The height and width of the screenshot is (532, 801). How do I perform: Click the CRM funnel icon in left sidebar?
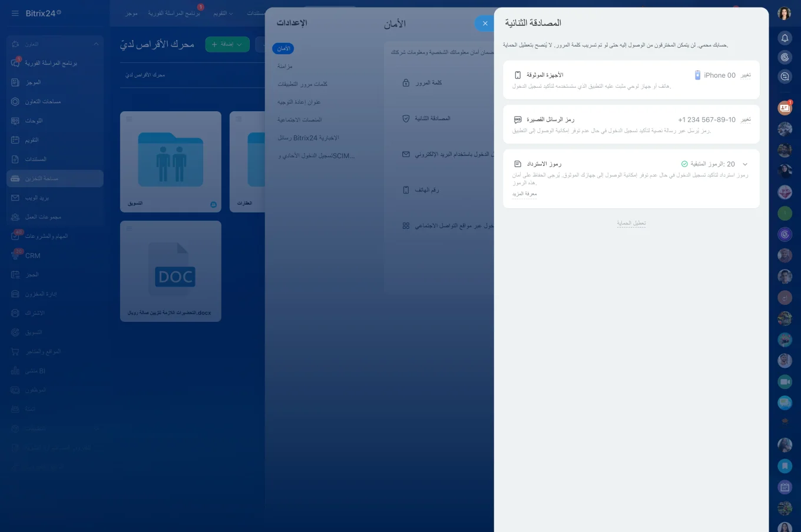pos(15,255)
